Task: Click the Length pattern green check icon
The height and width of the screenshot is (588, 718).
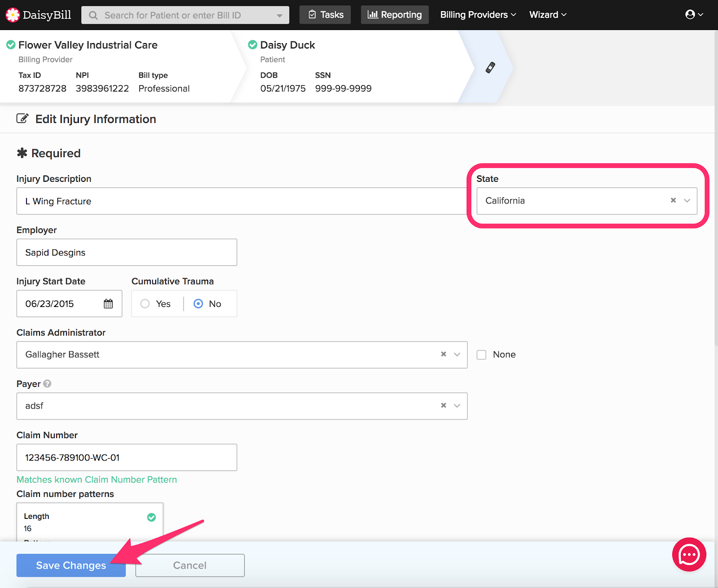Action: [152, 517]
